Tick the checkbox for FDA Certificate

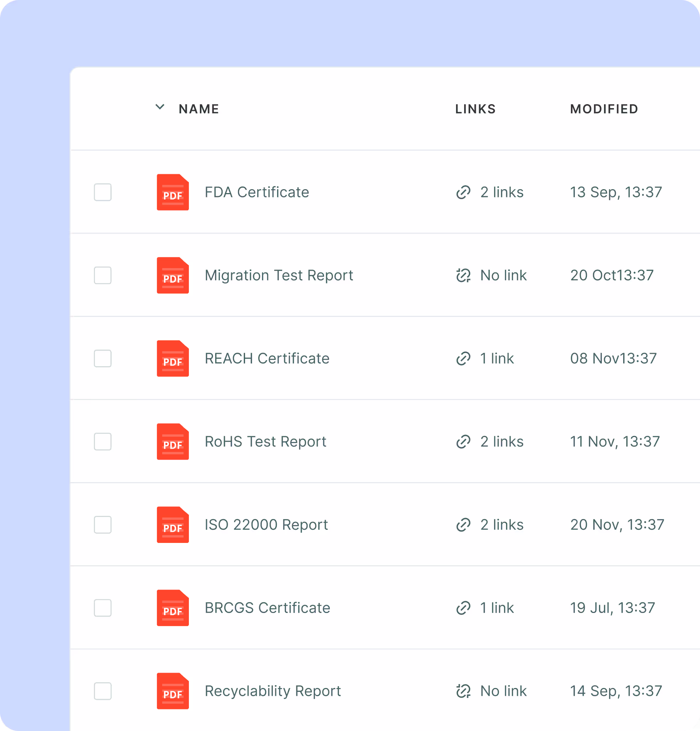pos(102,192)
